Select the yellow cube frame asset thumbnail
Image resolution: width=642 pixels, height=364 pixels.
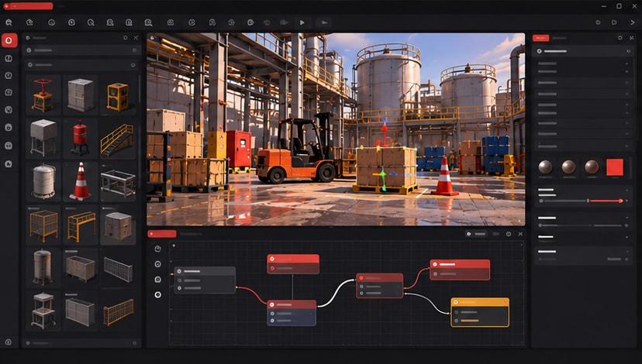tap(118, 95)
